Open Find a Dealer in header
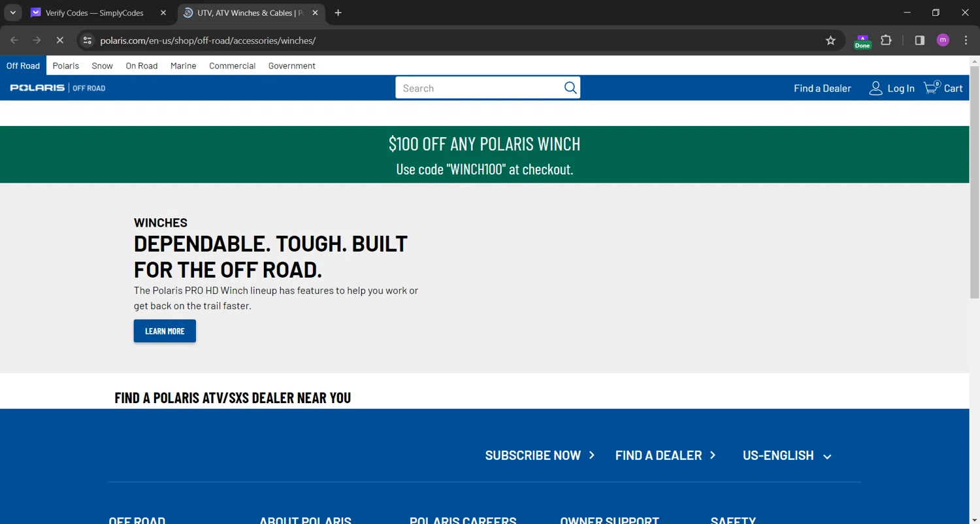The width and height of the screenshot is (980, 524). click(x=823, y=88)
